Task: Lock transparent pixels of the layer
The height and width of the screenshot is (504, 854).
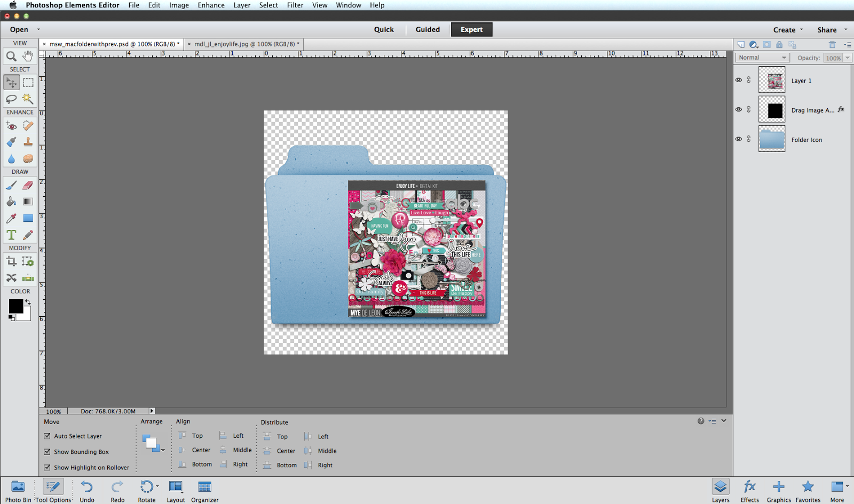Action: click(x=792, y=45)
